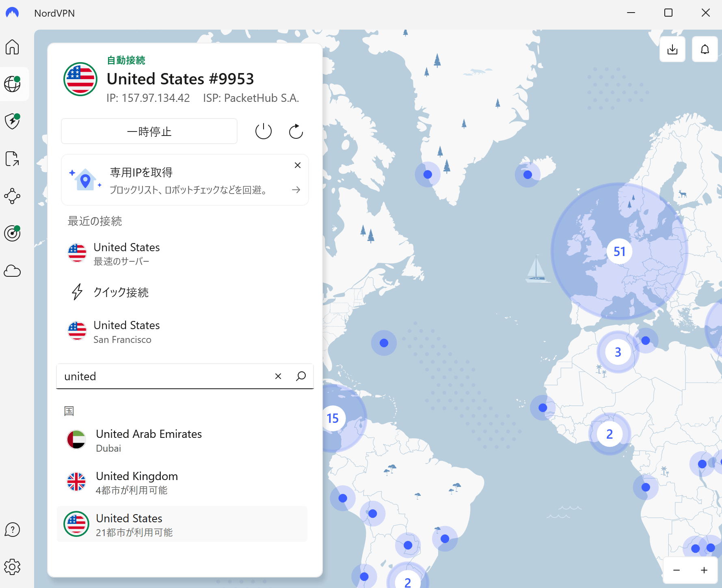
Task: Click the 最近の接続 heading
Action: pyautogui.click(x=95, y=221)
